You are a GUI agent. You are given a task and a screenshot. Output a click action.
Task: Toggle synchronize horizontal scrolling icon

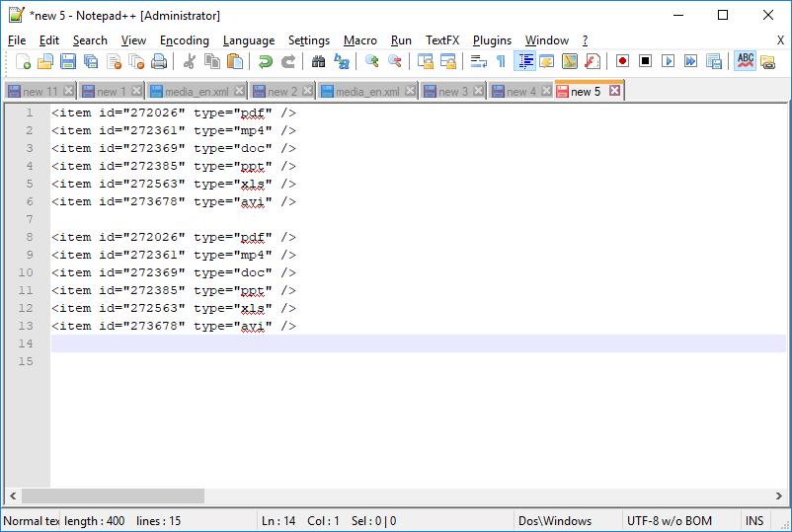tap(448, 61)
